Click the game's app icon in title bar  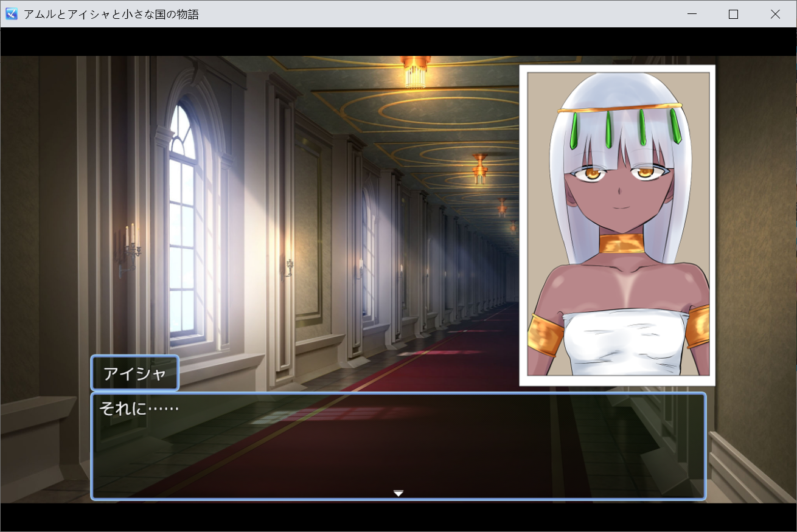click(12, 14)
